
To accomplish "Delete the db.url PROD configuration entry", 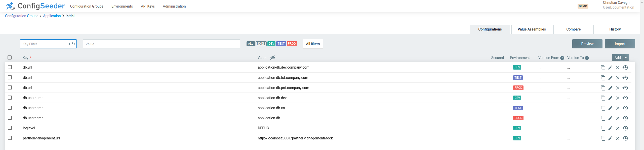I will [x=618, y=88].
